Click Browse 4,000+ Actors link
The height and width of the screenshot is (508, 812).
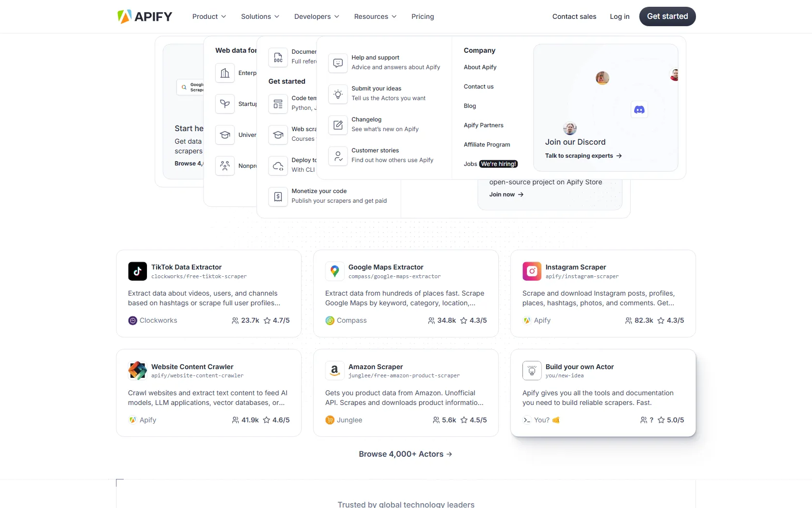coord(406,454)
